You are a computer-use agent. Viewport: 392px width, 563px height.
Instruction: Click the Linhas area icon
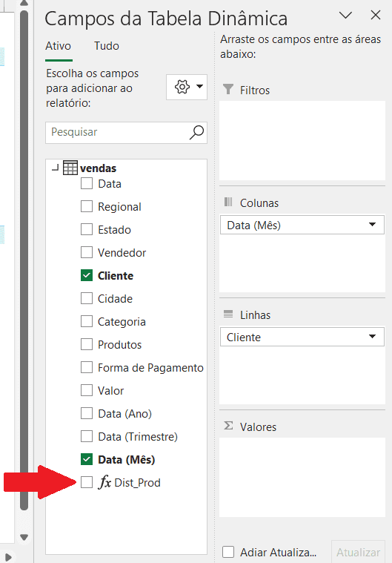coord(228,315)
